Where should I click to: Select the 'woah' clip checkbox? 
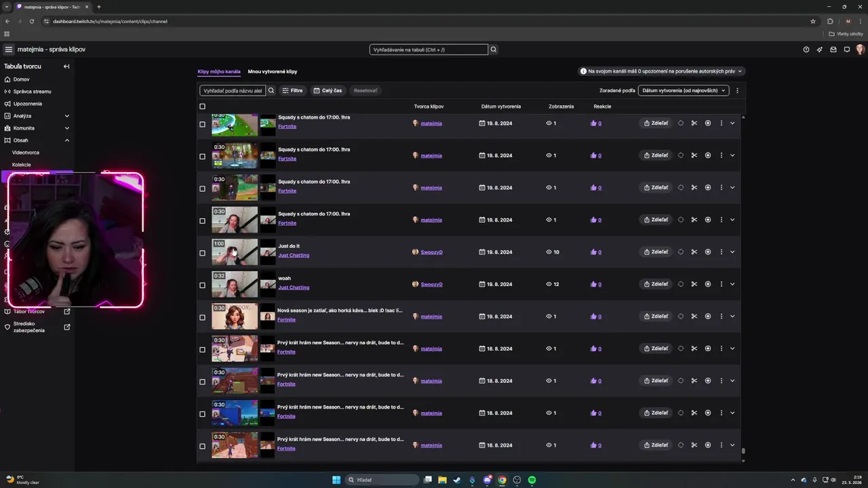point(202,285)
